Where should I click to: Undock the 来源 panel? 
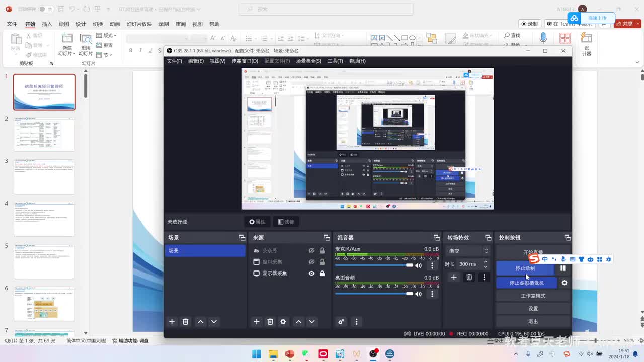pyautogui.click(x=327, y=238)
